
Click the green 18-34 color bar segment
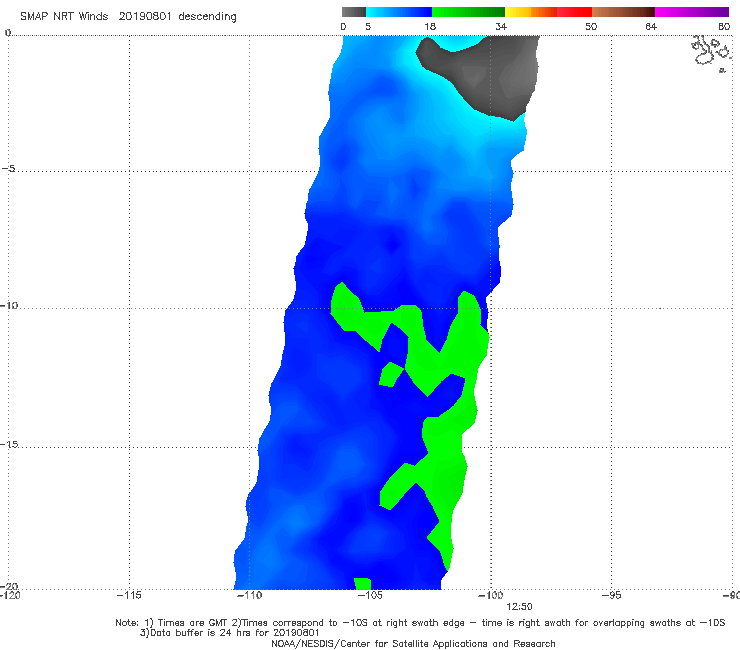point(468,12)
